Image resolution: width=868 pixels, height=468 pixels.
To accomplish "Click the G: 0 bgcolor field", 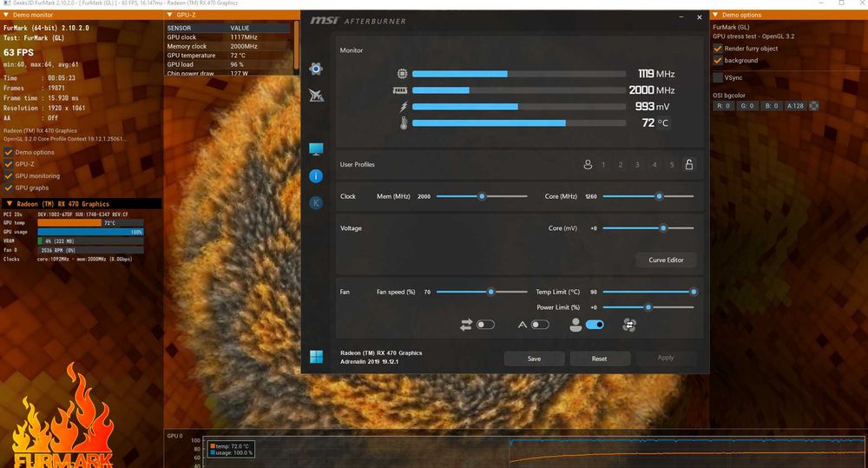I will [x=747, y=106].
